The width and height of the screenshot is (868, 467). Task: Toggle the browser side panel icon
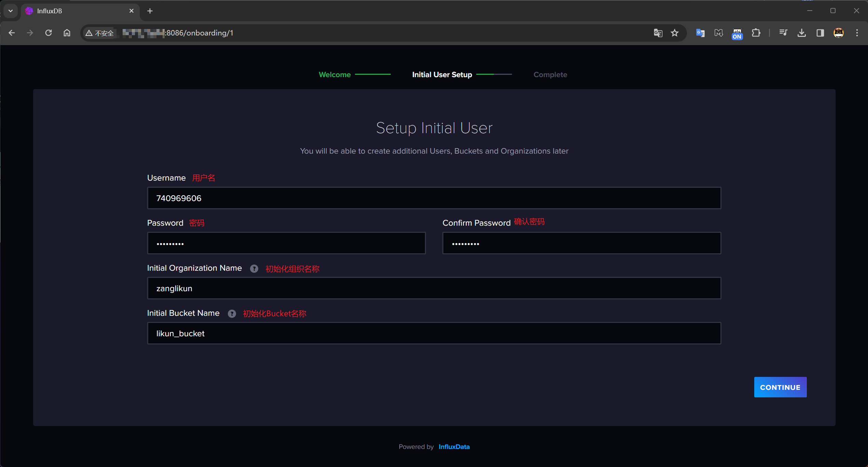820,33
